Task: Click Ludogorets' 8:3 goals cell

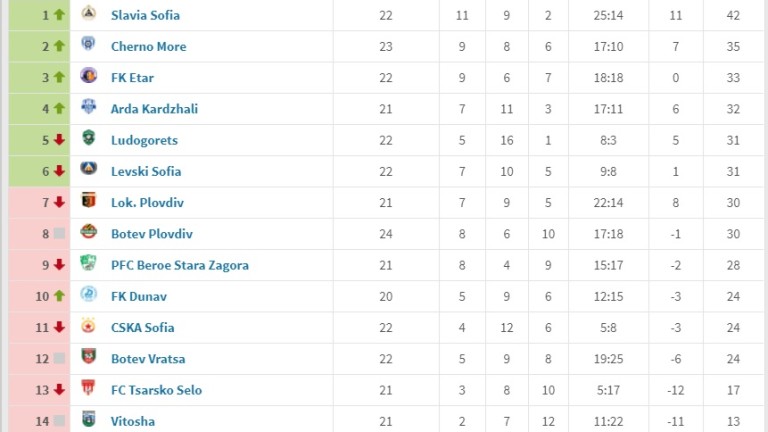Action: coord(608,140)
